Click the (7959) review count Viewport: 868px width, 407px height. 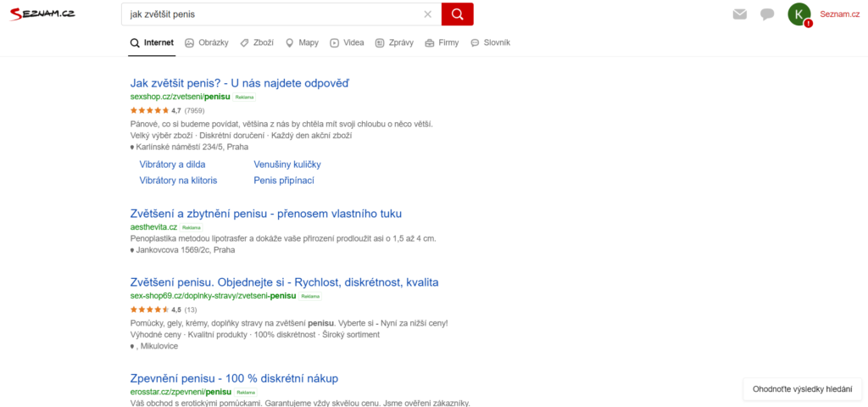194,110
